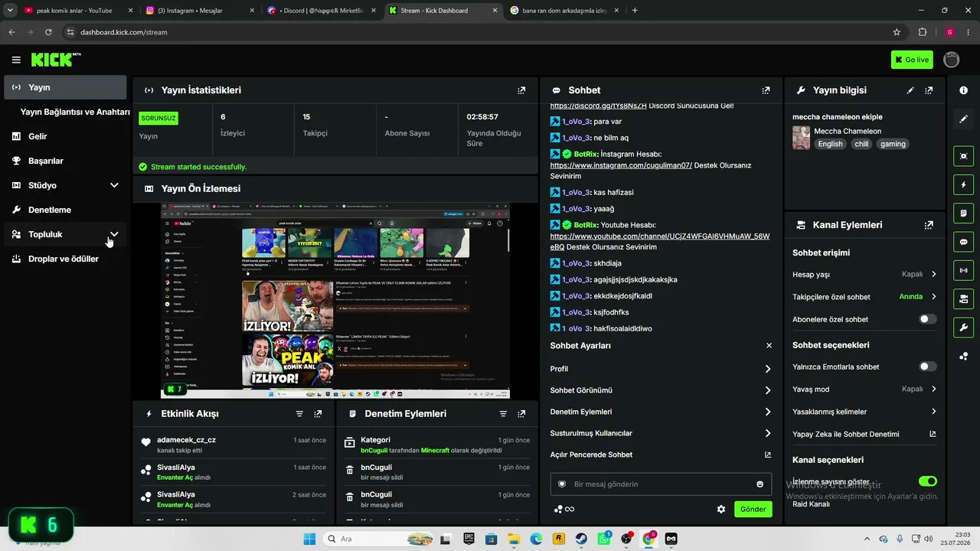Pop out the Denetim Eylemleri panel
This screenshot has height=551, width=980.
(x=521, y=414)
